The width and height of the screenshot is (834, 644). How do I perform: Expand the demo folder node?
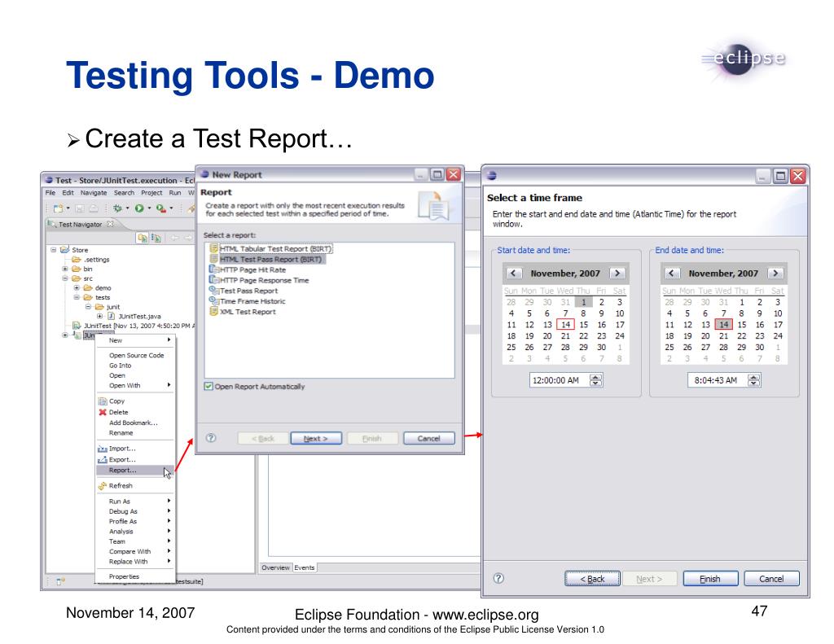tap(77, 287)
